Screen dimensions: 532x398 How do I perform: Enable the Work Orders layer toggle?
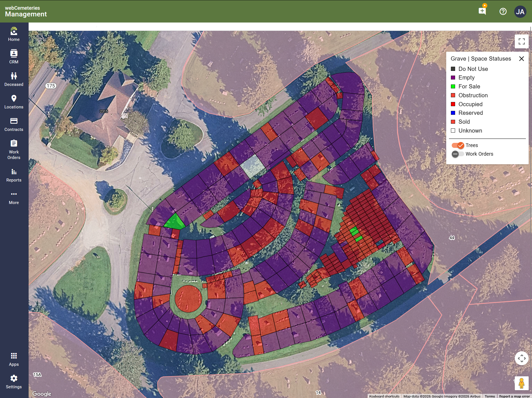click(x=458, y=154)
